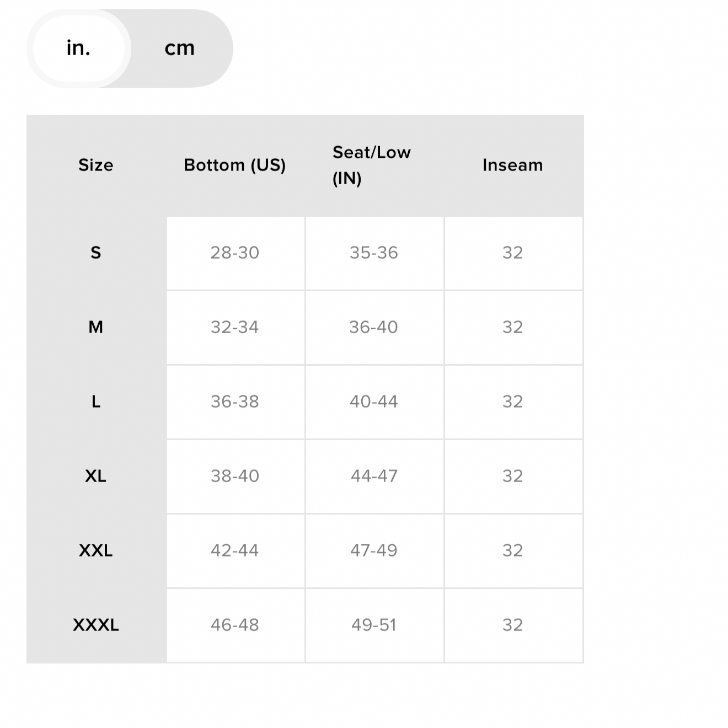Select the XL size row label

96,476
